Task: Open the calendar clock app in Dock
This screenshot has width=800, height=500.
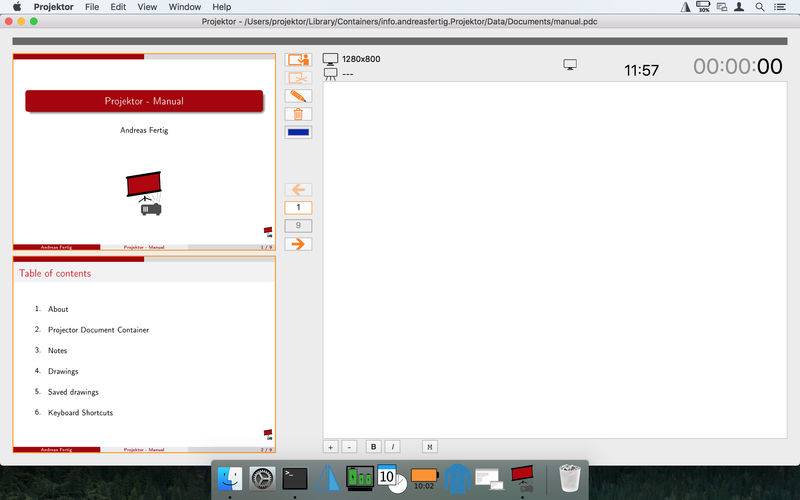Action: [x=392, y=479]
